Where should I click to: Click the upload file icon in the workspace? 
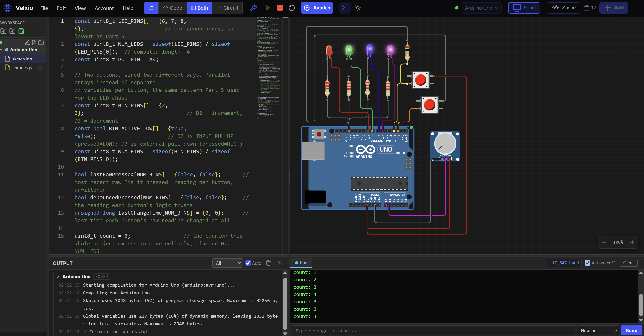pyautogui.click(x=12, y=31)
